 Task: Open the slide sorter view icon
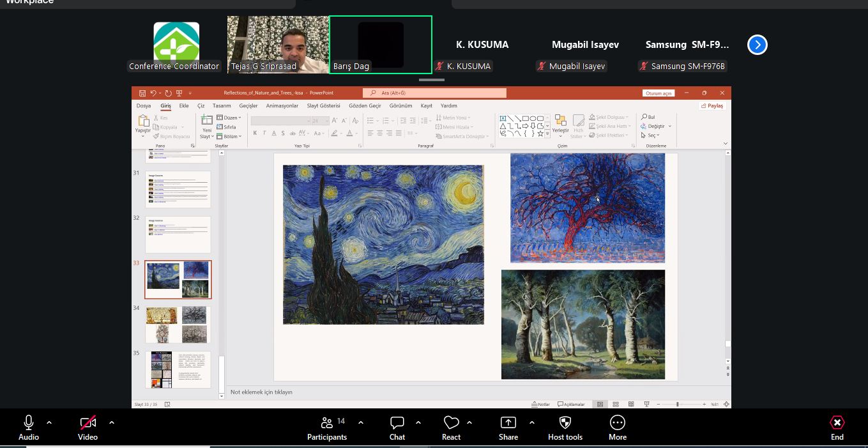pyautogui.click(x=616, y=404)
